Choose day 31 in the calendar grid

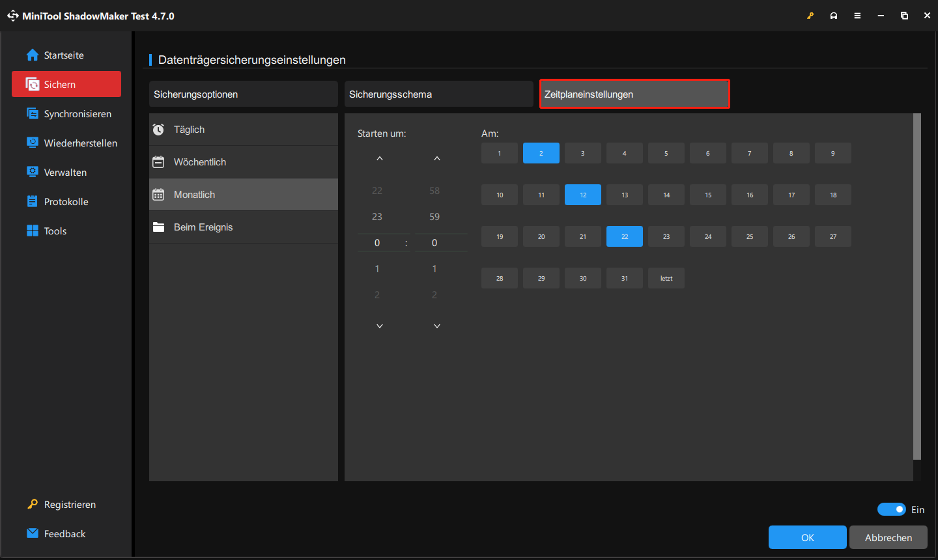624,278
